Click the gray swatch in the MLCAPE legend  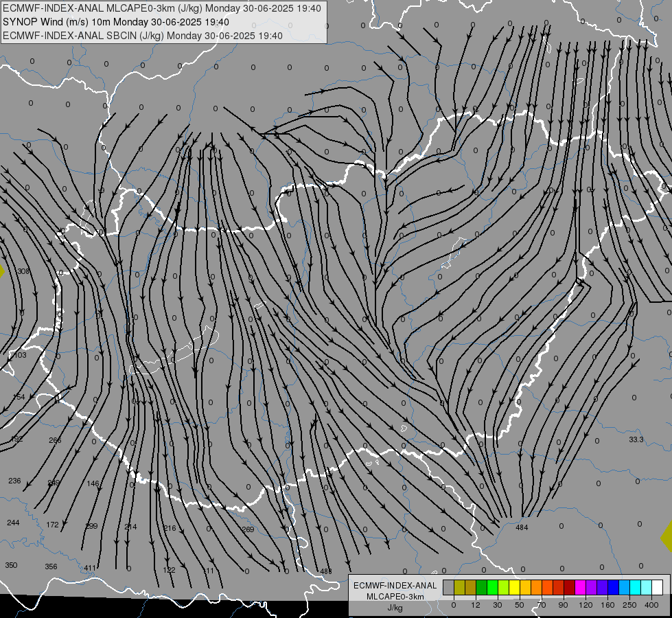449,587
